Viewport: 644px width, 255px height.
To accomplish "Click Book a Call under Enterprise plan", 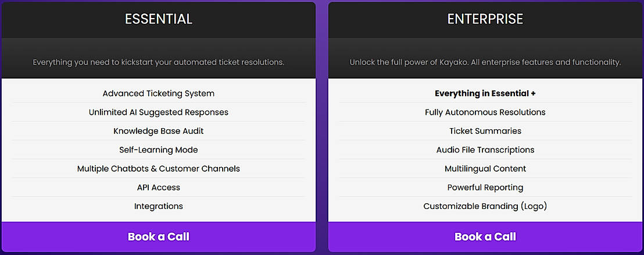I will pyautogui.click(x=485, y=237).
